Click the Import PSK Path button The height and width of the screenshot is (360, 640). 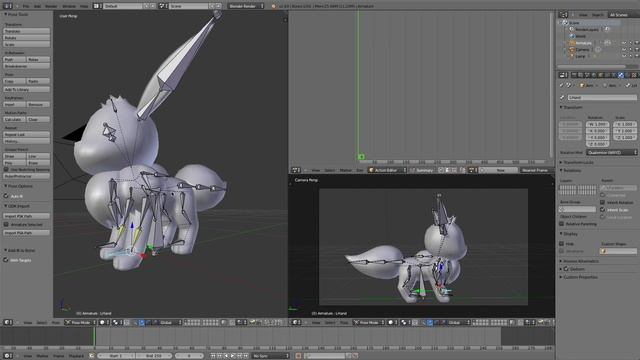tap(27, 216)
